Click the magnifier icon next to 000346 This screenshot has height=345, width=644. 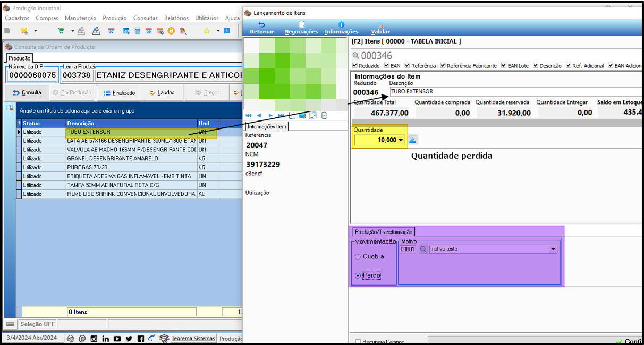click(x=356, y=56)
